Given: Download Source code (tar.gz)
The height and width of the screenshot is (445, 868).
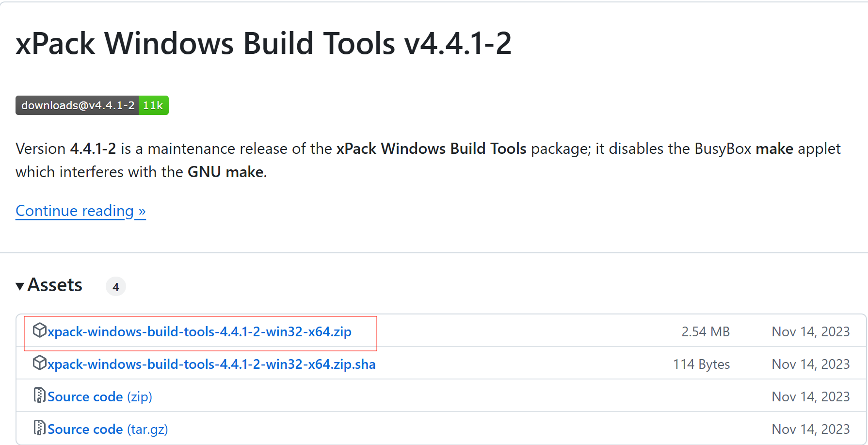Looking at the screenshot, I should tap(108, 429).
